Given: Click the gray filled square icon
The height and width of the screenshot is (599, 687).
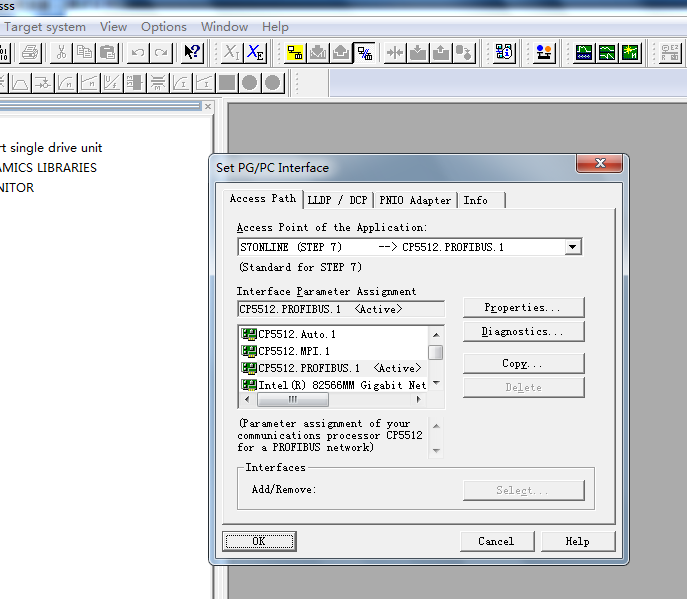Looking at the screenshot, I should 227,82.
